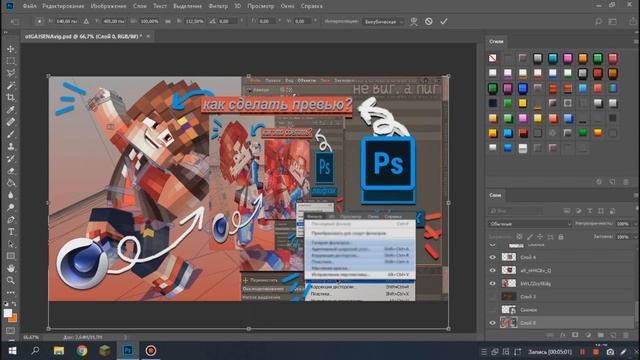Select the Eyedropper tool
This screenshot has height=360, width=640.
click(11, 110)
